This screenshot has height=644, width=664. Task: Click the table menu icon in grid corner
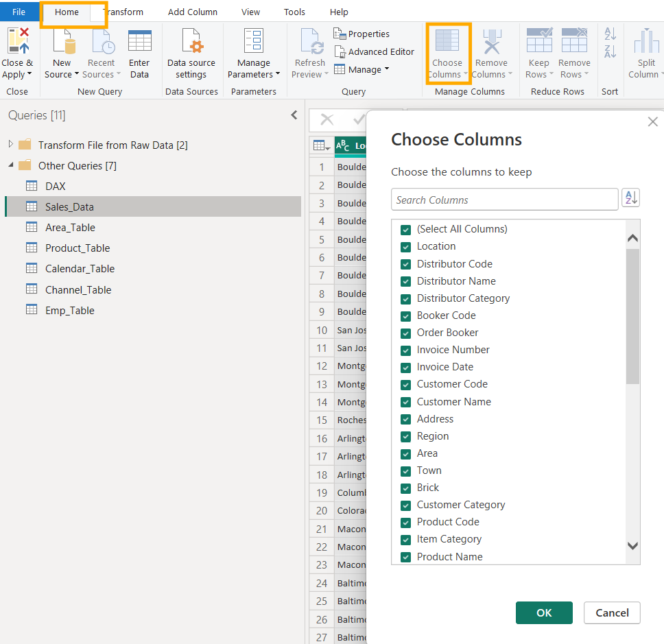[322, 145]
